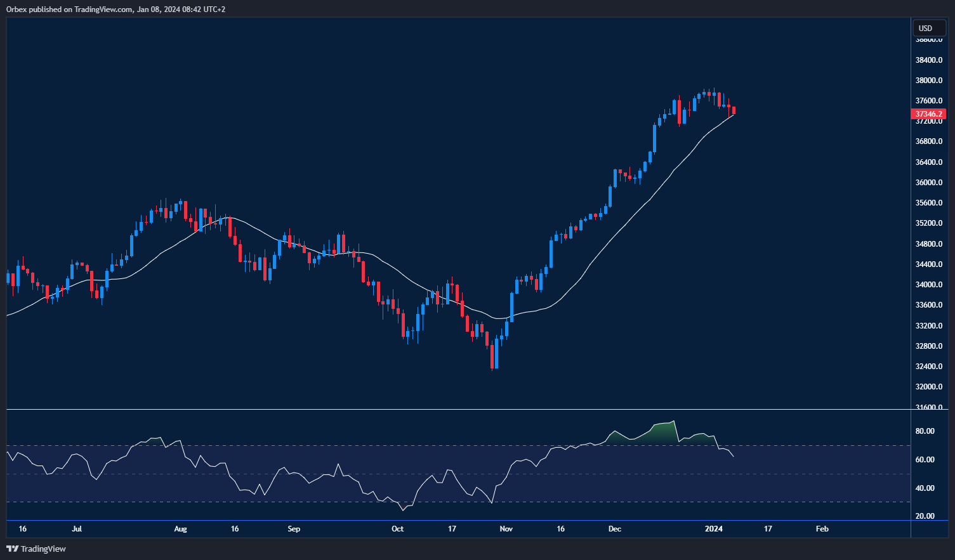Select the Oct label on time axis

coord(397,528)
